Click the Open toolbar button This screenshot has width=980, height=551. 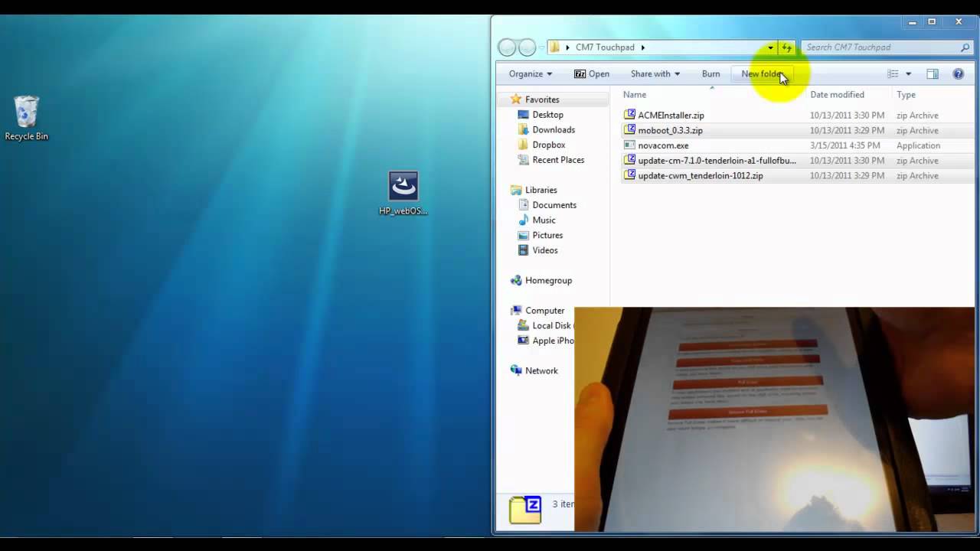592,74
